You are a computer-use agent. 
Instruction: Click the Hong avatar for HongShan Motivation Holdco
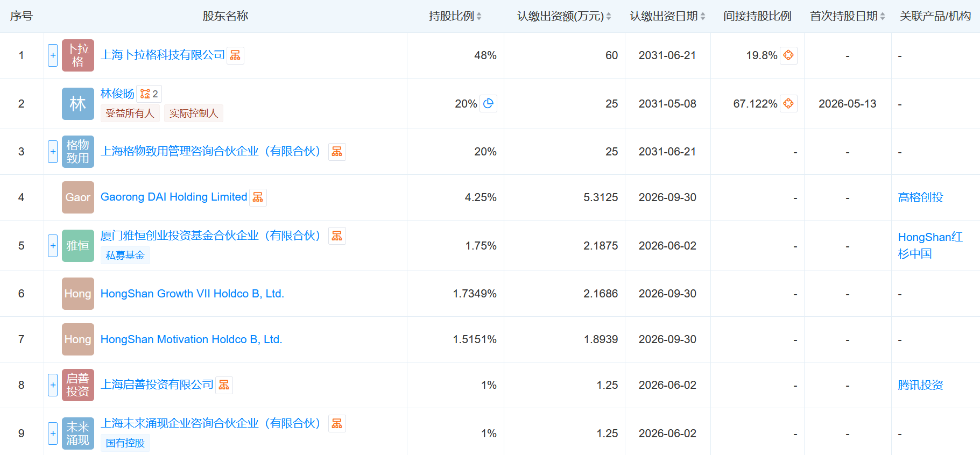(78, 339)
